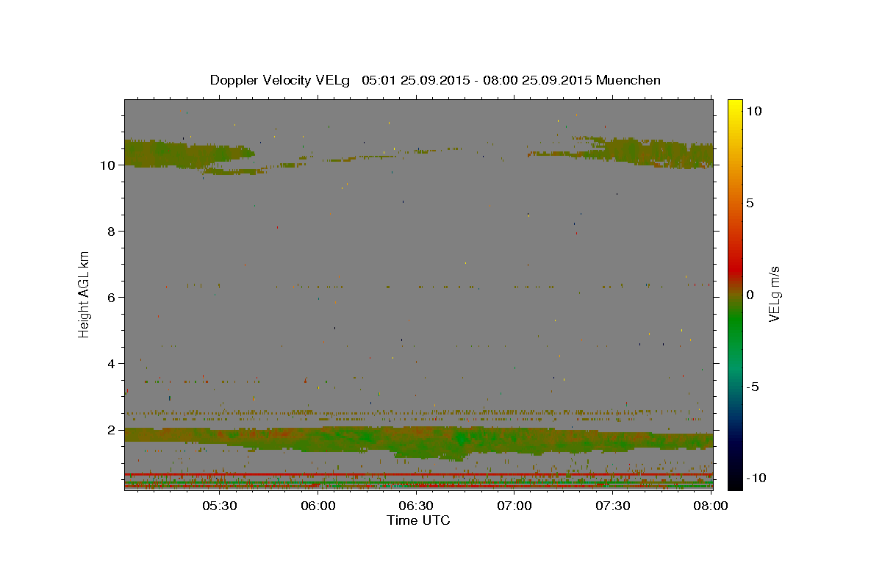Click the "VELg m/s" colorbar label
This screenshot has height=588, width=882.
774,294
